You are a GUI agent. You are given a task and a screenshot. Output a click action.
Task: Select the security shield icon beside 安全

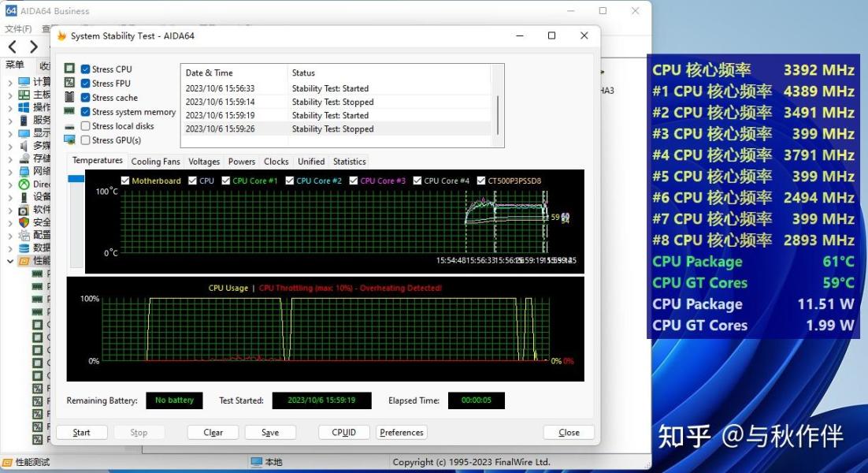pyautogui.click(x=24, y=222)
